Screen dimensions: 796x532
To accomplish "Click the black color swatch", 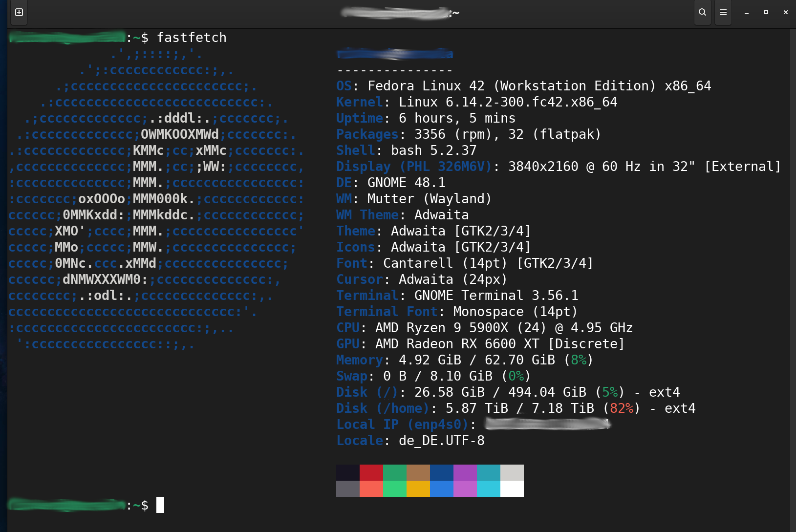I will 348,472.
